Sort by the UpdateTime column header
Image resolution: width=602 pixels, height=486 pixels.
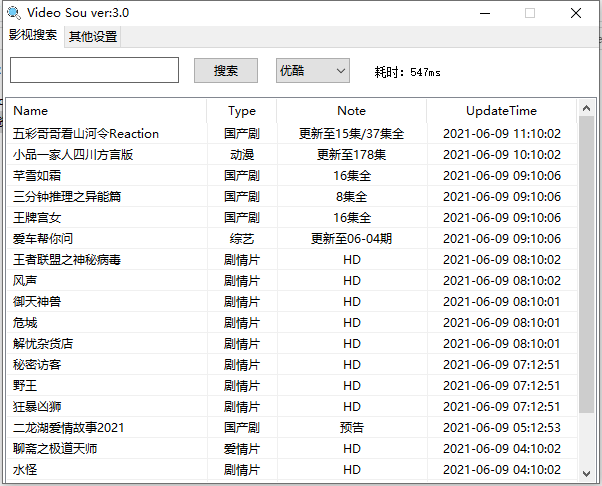tap(501, 111)
